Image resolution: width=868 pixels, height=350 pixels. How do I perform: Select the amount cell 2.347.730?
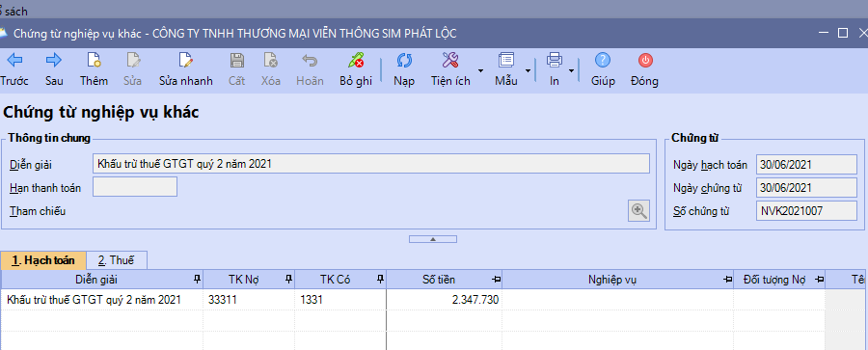point(445,300)
